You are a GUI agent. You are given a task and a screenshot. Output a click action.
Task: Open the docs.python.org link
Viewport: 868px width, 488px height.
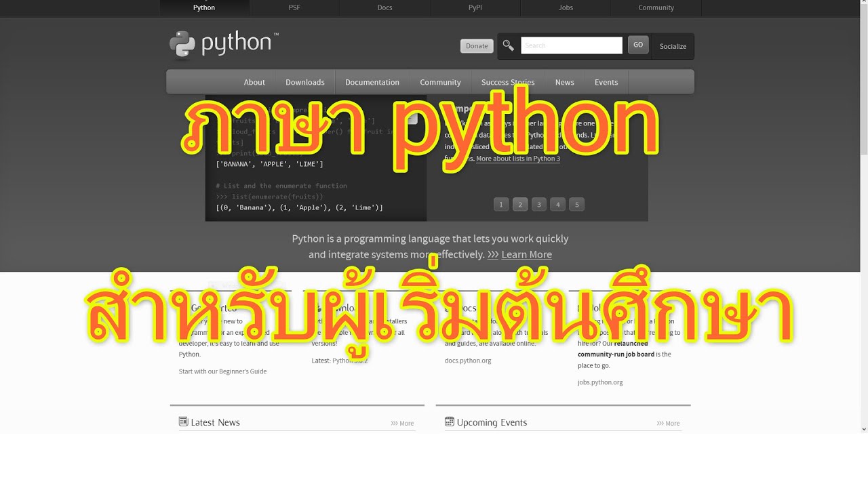pyautogui.click(x=468, y=360)
